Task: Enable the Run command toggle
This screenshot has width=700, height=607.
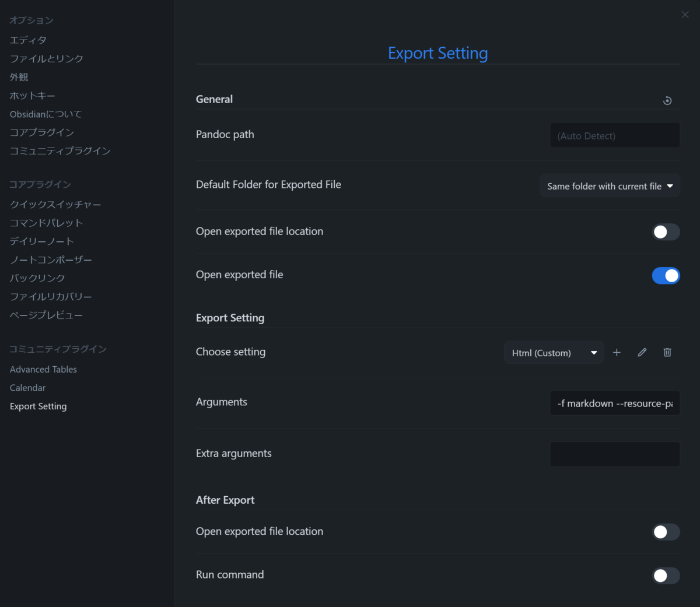Action: point(666,576)
